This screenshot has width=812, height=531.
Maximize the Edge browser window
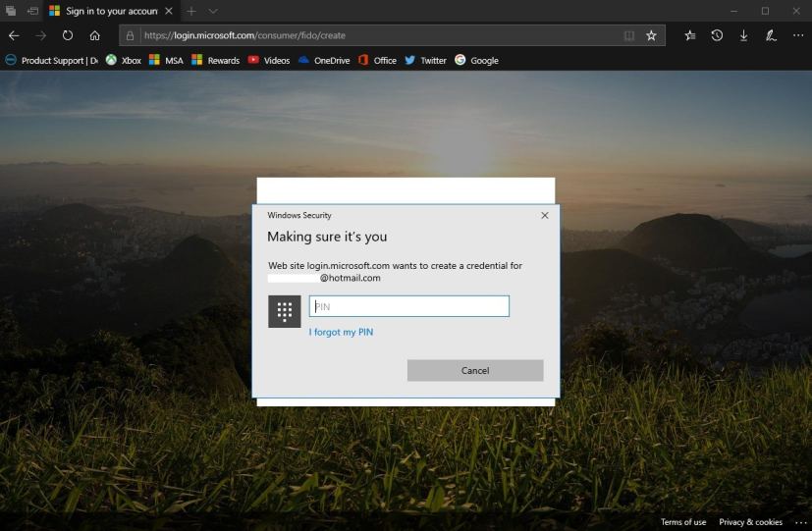(x=765, y=11)
